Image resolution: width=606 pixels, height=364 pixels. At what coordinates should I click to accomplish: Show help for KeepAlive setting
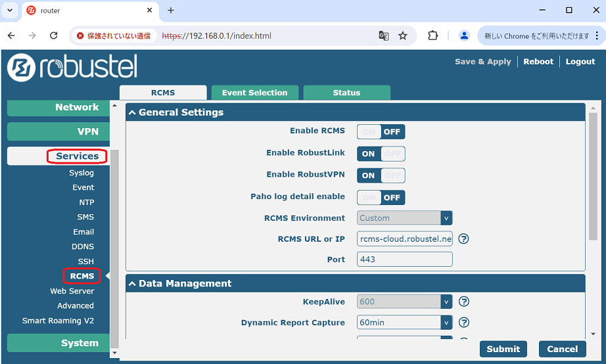click(464, 302)
